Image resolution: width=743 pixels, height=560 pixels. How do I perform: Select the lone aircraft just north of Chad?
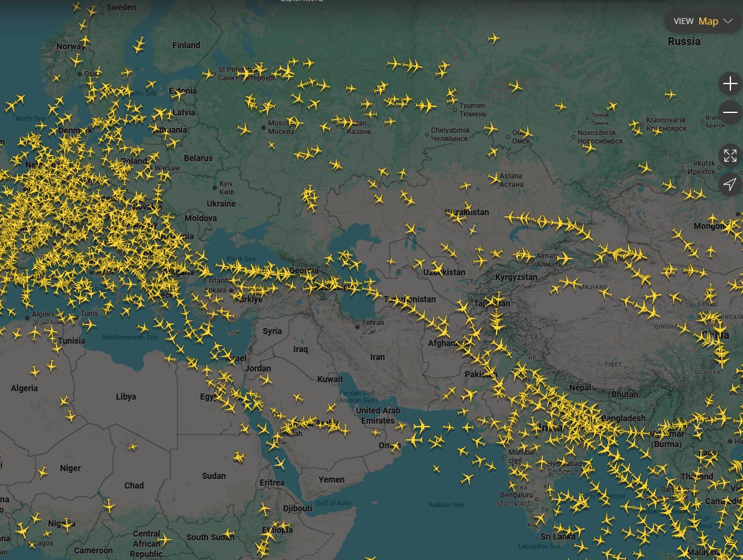[133, 446]
